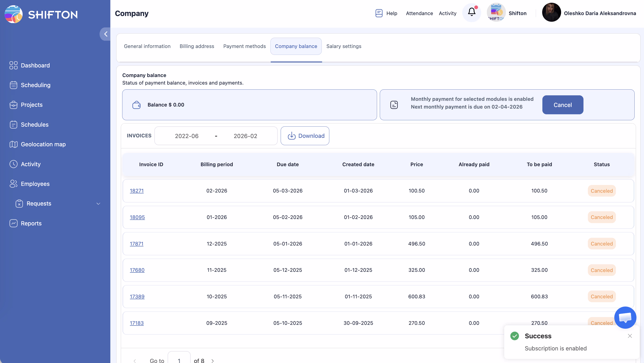
Task: Cancel the monthly payment subscription
Action: [x=562, y=105]
